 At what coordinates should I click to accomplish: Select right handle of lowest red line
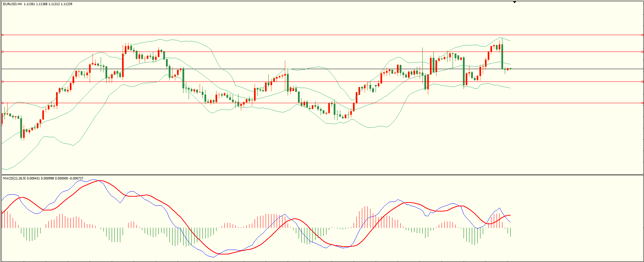pos(642,103)
